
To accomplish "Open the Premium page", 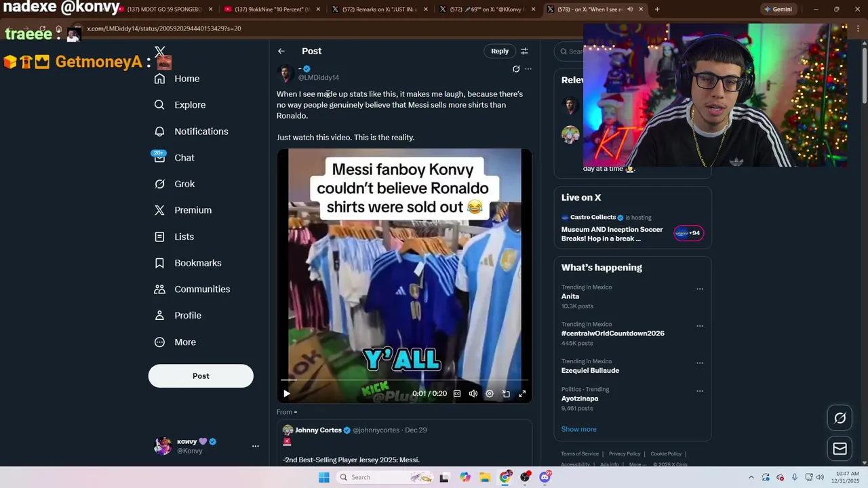I will (183, 210).
